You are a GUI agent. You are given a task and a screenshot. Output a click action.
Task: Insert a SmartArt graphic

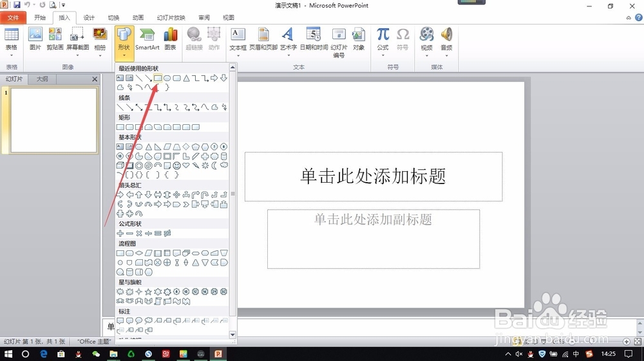(x=147, y=39)
